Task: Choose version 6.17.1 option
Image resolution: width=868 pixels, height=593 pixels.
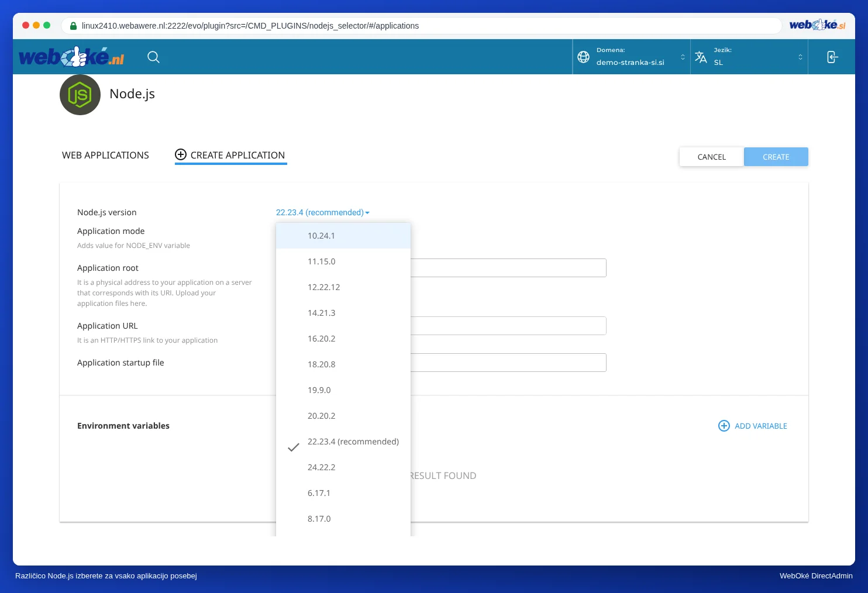Action: coord(343,493)
